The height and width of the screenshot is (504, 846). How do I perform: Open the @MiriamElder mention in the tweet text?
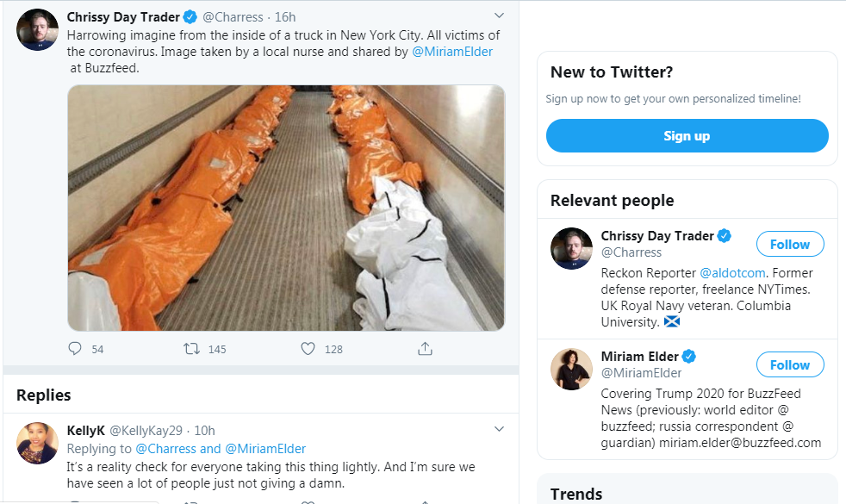click(453, 52)
